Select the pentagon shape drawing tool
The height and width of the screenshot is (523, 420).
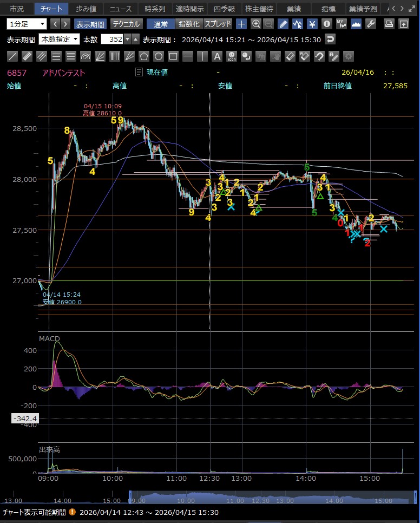pos(144,56)
